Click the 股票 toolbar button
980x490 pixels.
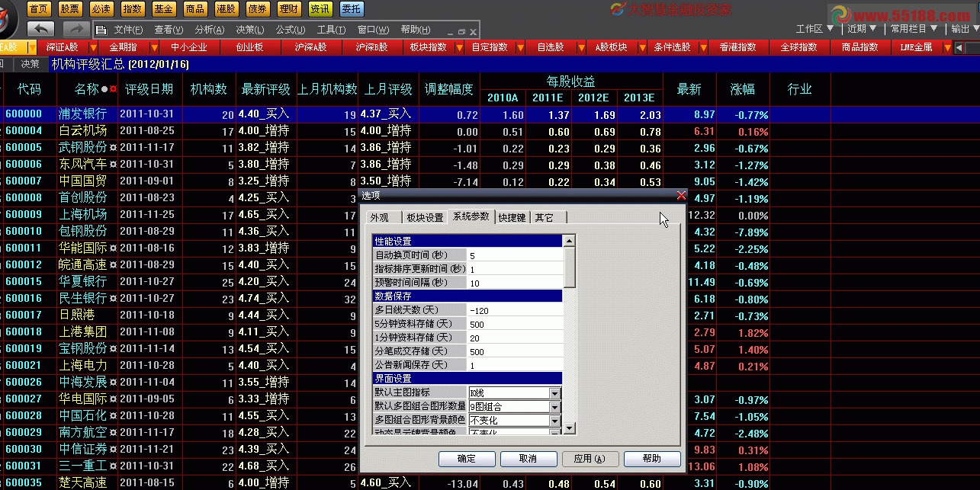tap(69, 9)
